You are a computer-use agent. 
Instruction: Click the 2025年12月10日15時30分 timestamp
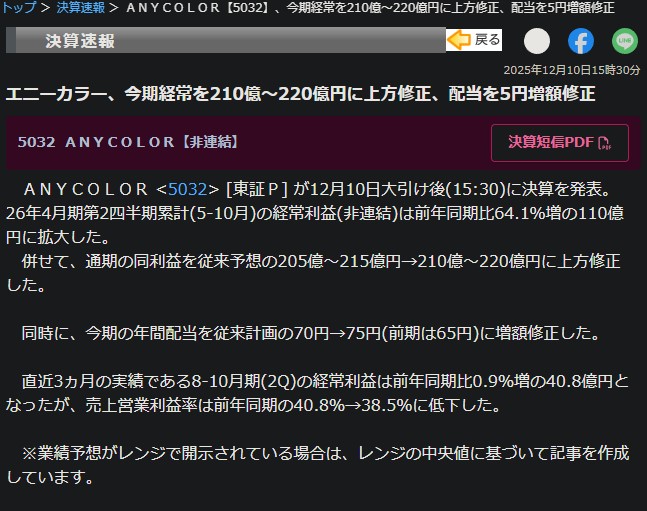pyautogui.click(x=571, y=69)
